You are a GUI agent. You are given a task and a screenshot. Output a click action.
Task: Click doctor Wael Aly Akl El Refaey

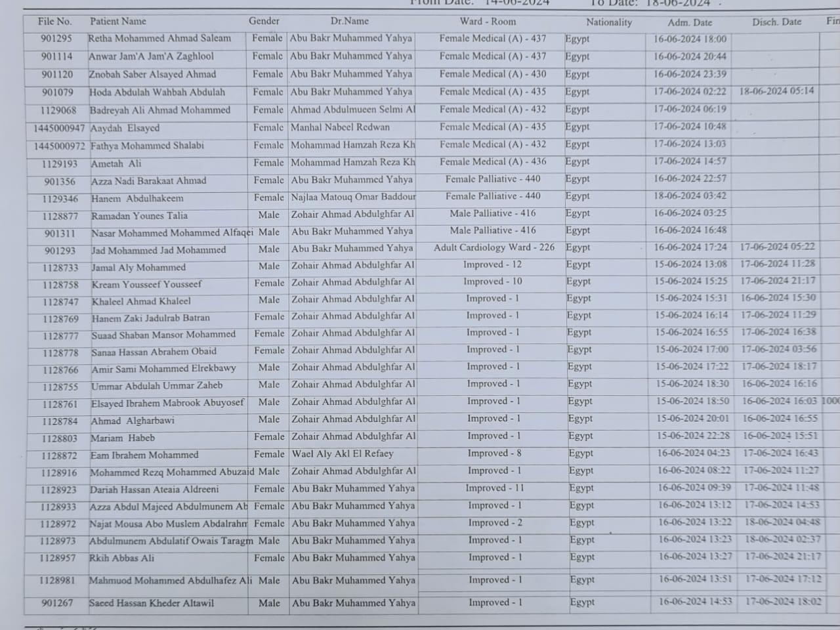(343, 453)
